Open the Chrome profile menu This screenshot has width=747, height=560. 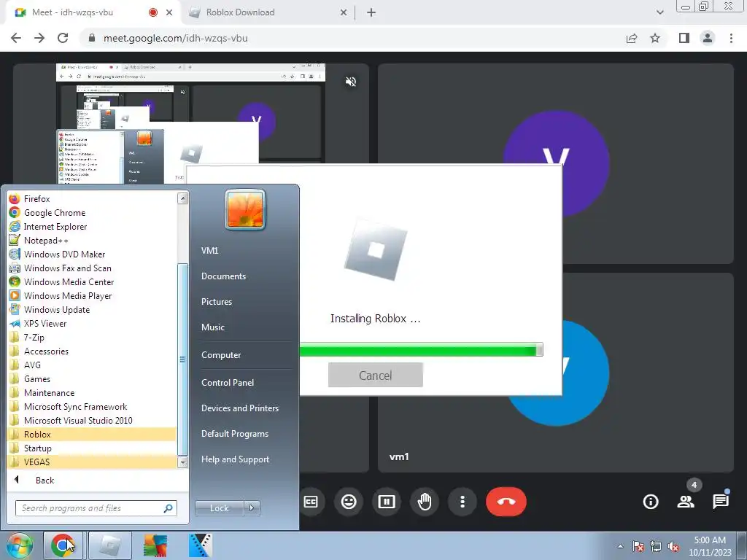[x=708, y=38]
